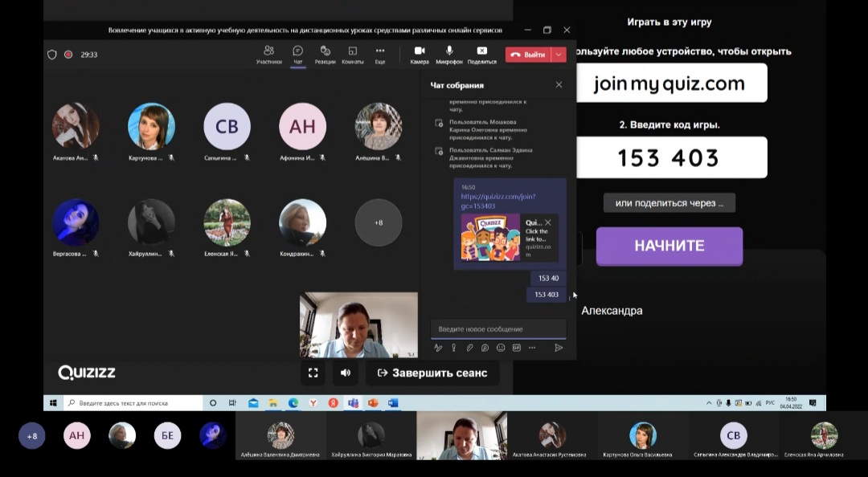Screen dimensions: 868x477
Task: Toggle the Камера camera on or off
Action: click(x=420, y=54)
